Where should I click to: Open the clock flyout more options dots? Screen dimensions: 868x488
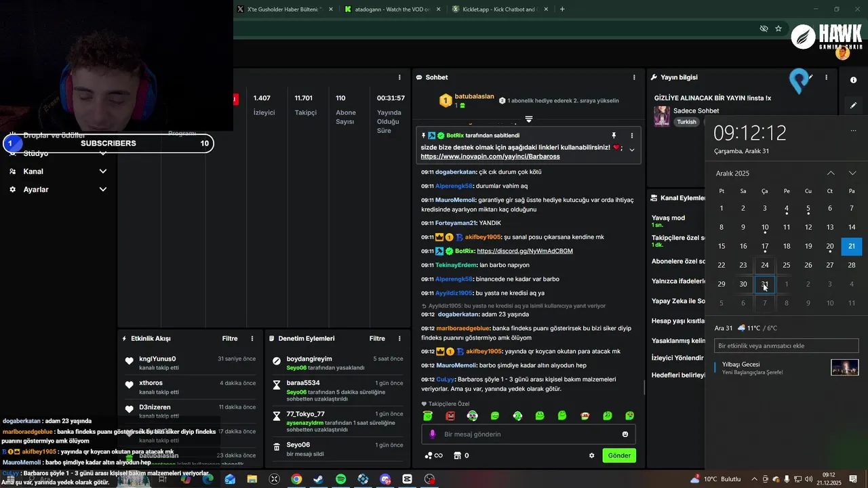coord(853,131)
